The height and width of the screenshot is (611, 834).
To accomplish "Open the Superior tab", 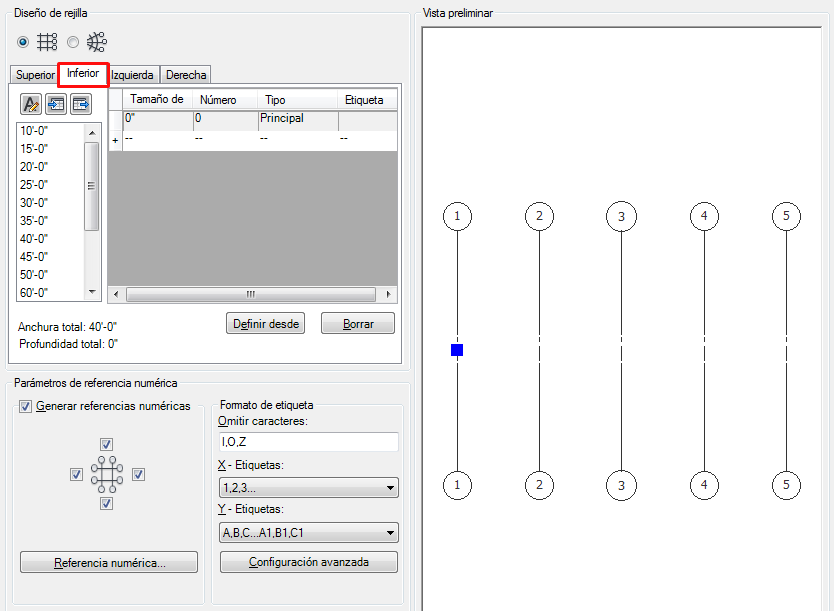I will 35,74.
